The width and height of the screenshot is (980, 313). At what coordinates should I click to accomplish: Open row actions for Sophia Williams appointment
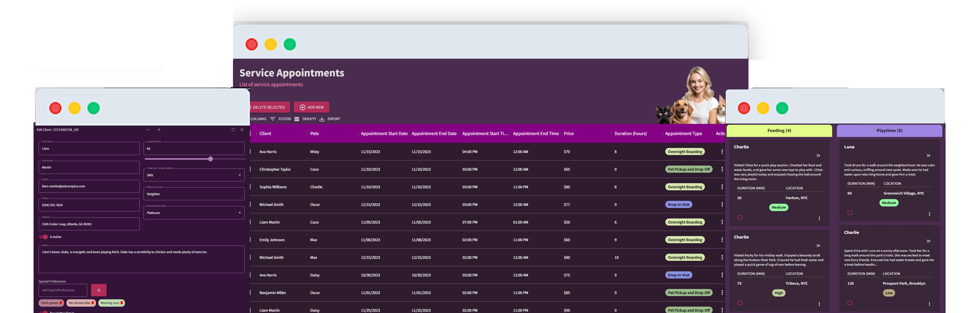pos(722,187)
